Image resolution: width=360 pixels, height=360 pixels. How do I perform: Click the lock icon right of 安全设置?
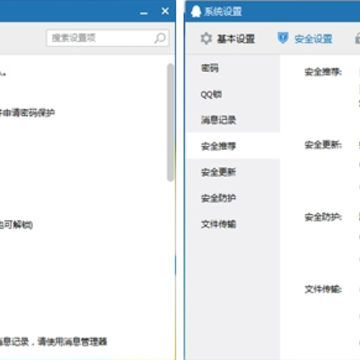click(x=357, y=38)
